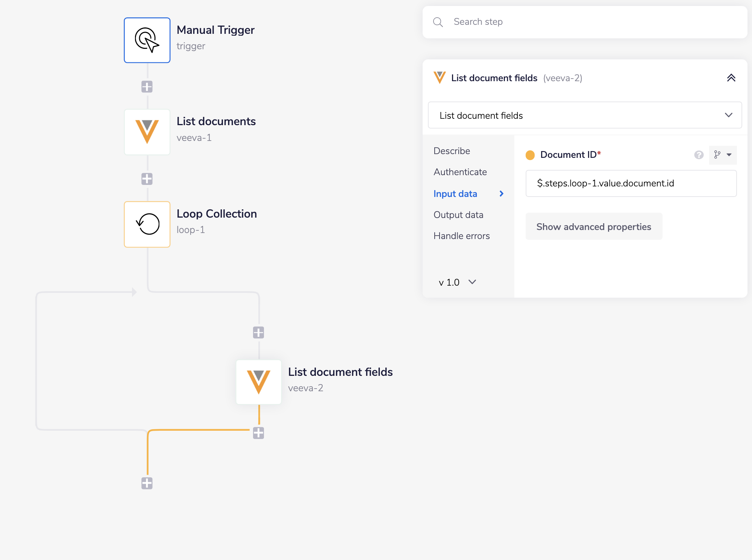
Task: Click the Document ID value field
Action: coord(631,183)
